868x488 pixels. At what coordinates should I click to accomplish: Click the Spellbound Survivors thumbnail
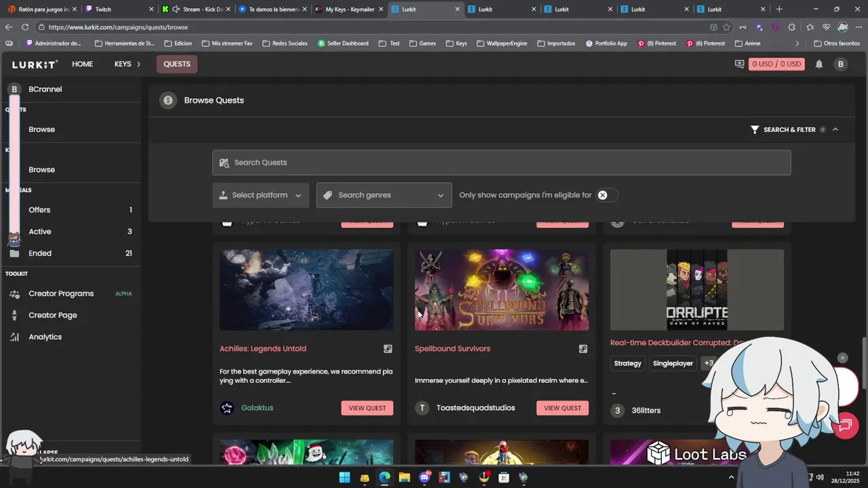coord(502,290)
